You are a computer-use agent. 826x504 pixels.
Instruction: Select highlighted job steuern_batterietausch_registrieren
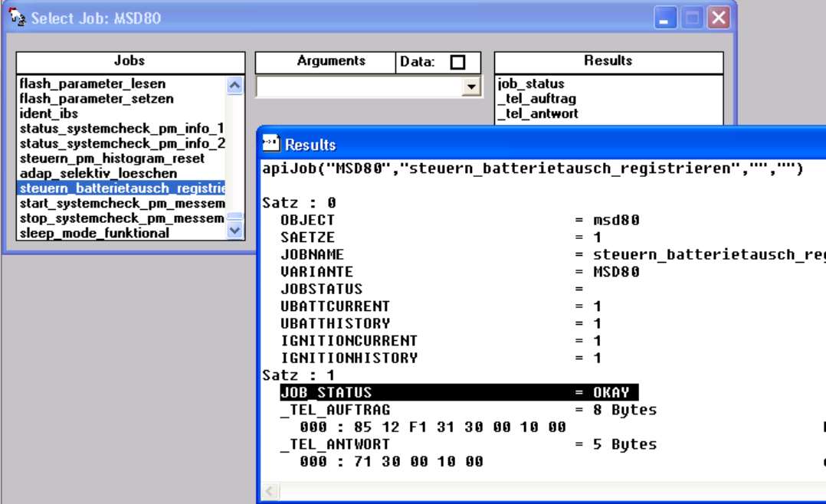pos(122,188)
